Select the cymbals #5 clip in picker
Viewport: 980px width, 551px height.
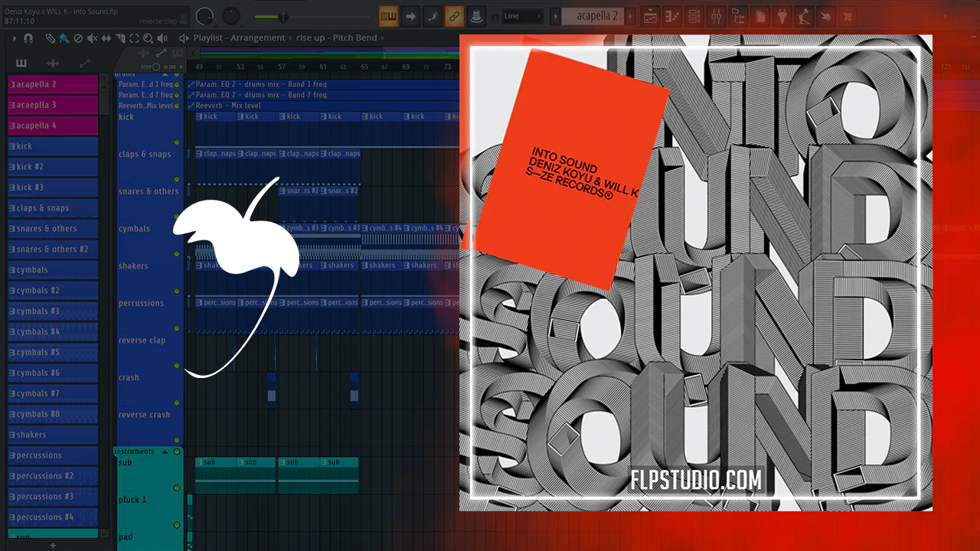(x=53, y=353)
